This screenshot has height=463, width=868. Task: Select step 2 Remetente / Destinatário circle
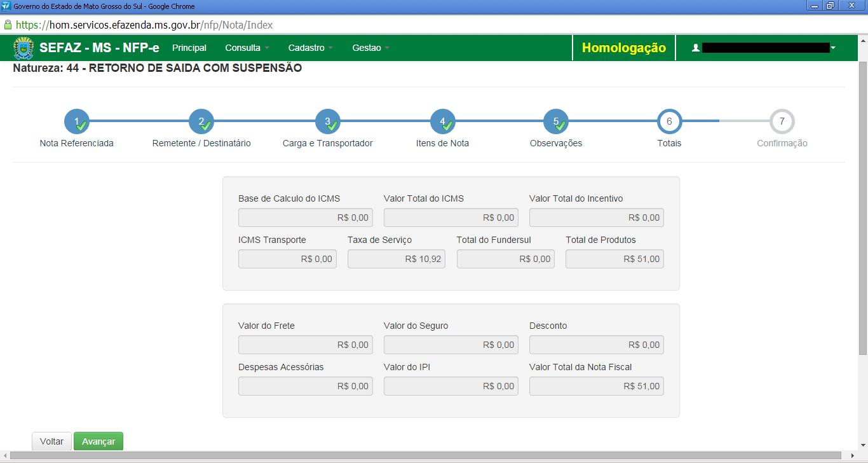[x=201, y=121]
